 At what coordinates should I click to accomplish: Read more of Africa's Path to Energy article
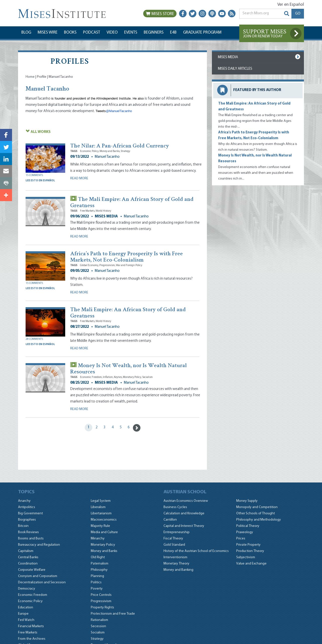tap(79, 292)
